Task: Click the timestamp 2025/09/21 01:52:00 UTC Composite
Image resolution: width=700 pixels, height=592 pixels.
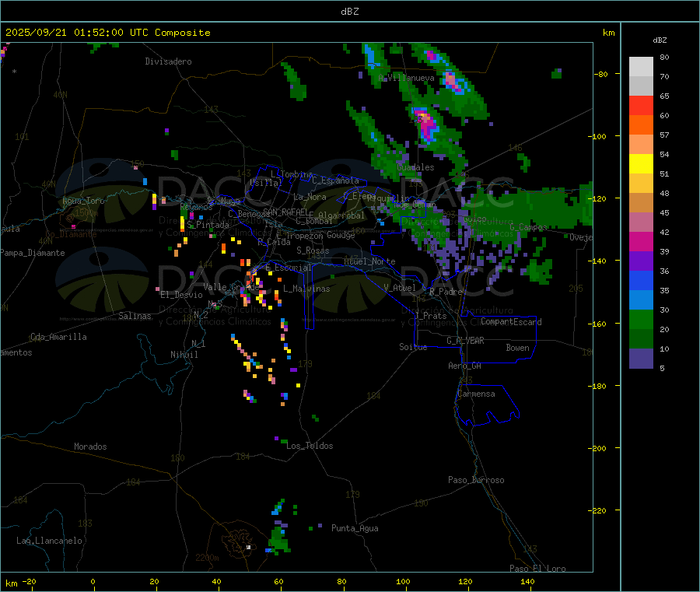Action: pos(107,33)
